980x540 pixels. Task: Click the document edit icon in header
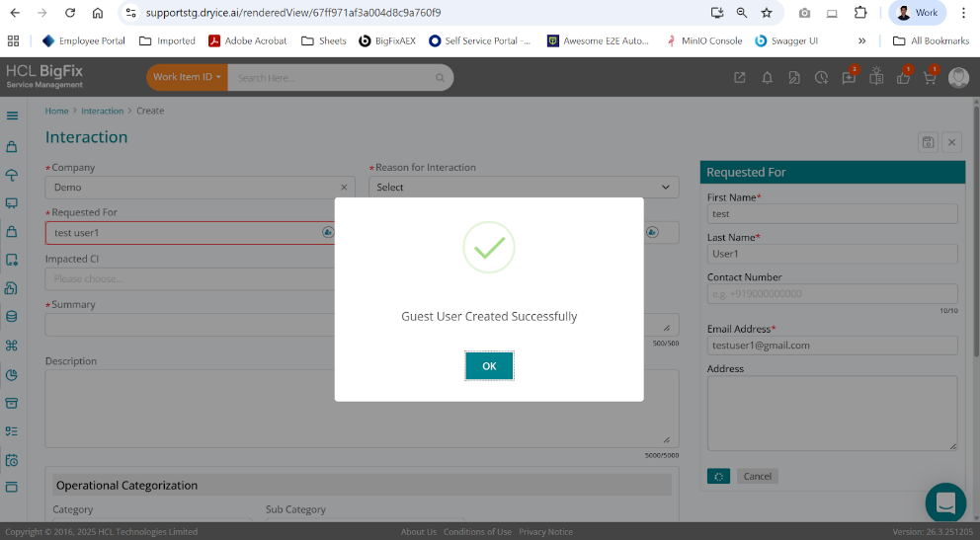coord(793,77)
